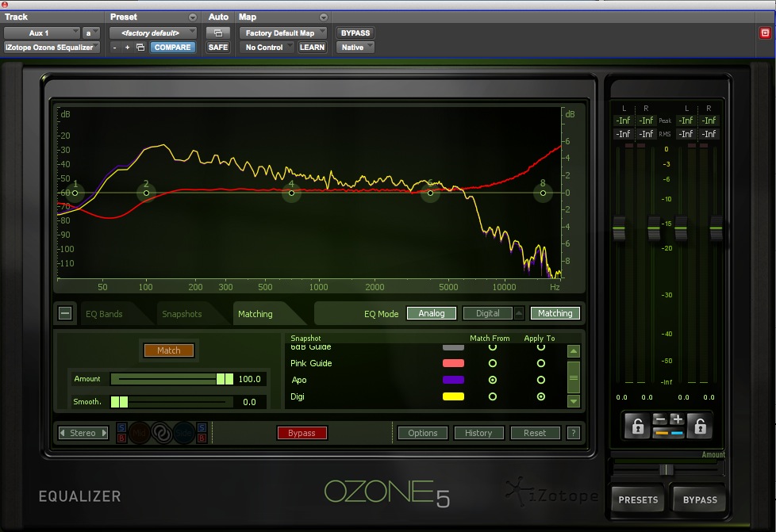This screenshot has height=532, width=776.
Task: Select Apply To radio for Digi
Action: [541, 396]
